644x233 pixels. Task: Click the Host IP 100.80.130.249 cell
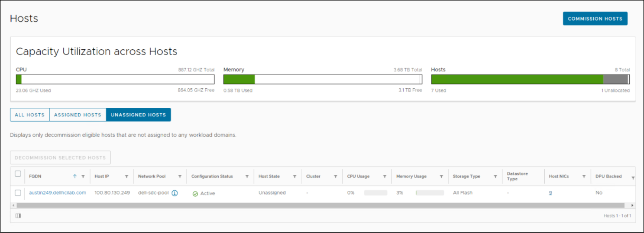[112, 193]
